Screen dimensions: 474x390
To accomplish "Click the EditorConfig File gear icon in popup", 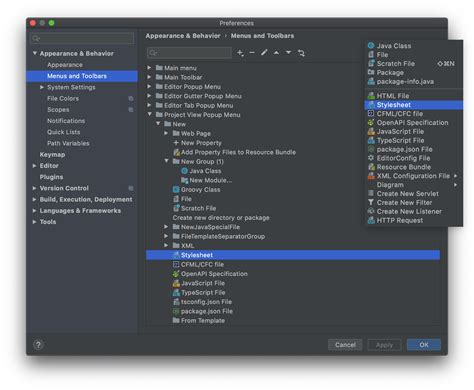I will [371, 158].
